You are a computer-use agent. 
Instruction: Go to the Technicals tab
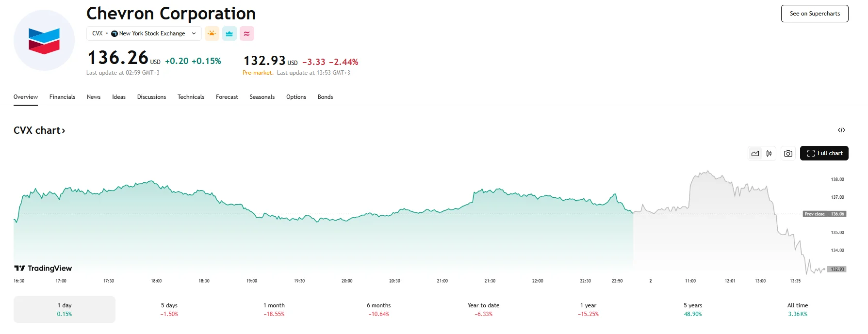[191, 97]
